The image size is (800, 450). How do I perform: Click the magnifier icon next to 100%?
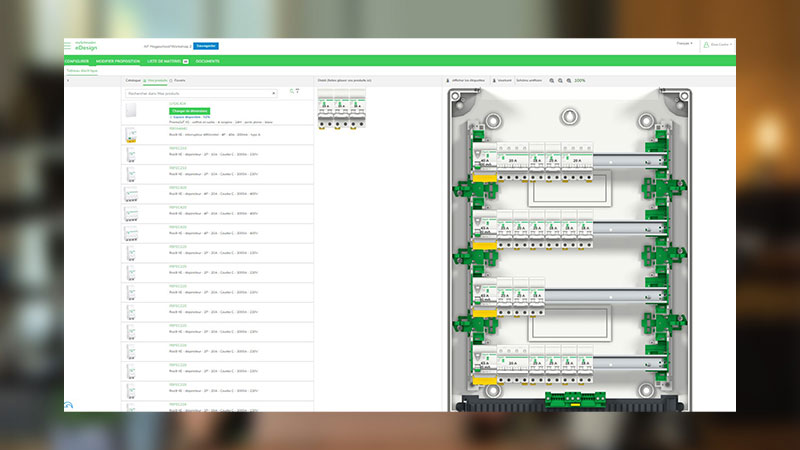click(569, 81)
